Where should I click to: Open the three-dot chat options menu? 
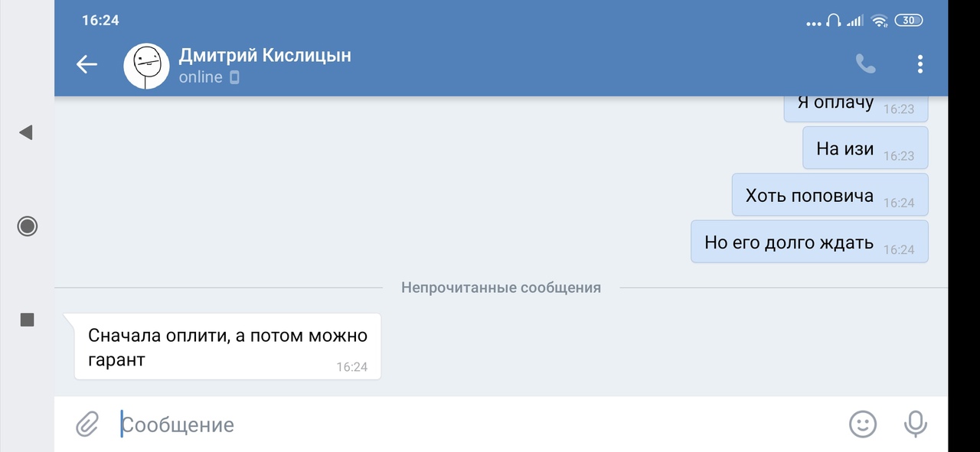click(920, 65)
